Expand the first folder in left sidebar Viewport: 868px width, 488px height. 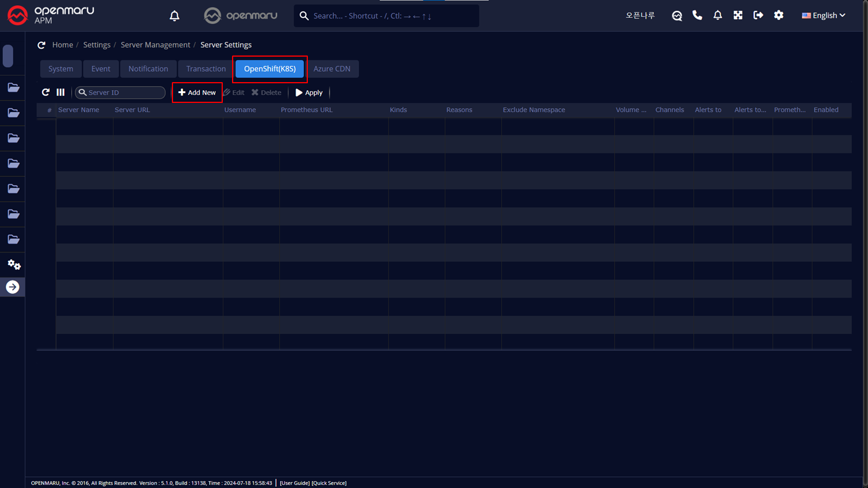tap(13, 88)
